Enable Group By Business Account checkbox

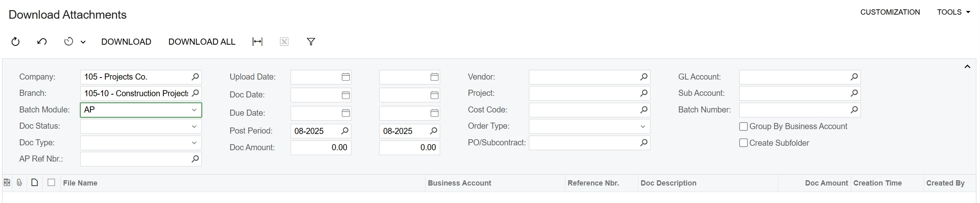(x=743, y=127)
